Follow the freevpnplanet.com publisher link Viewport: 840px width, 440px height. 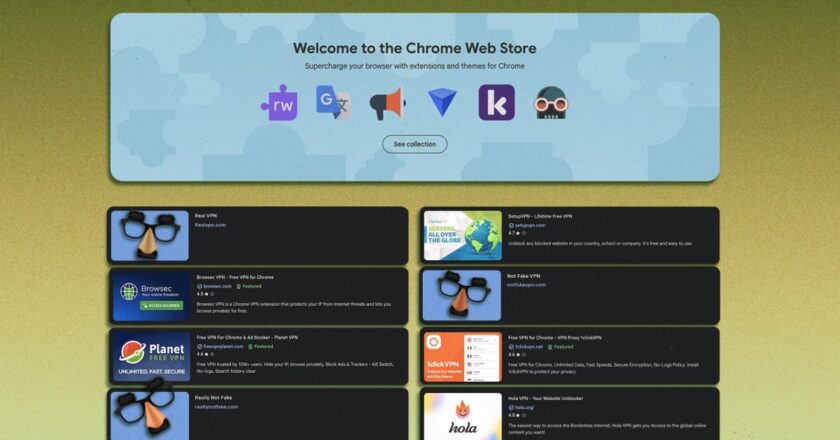pos(223,346)
